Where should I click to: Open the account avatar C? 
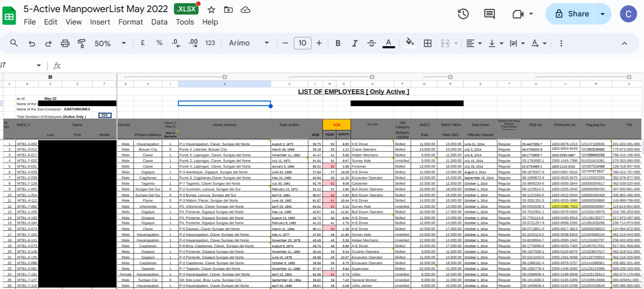[x=628, y=14]
